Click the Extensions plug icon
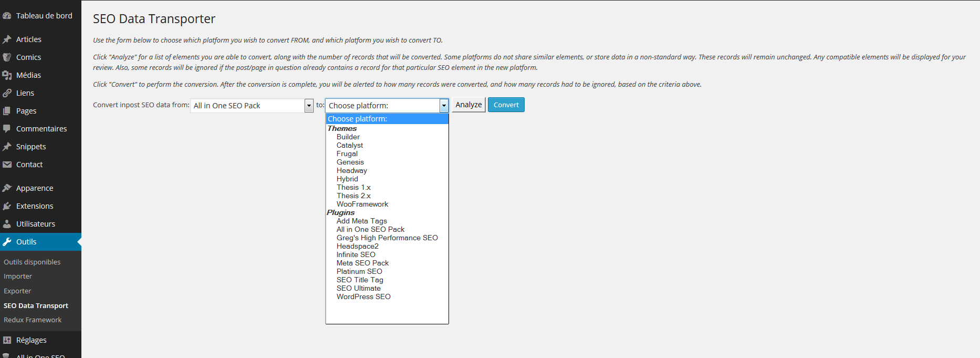 [7, 206]
